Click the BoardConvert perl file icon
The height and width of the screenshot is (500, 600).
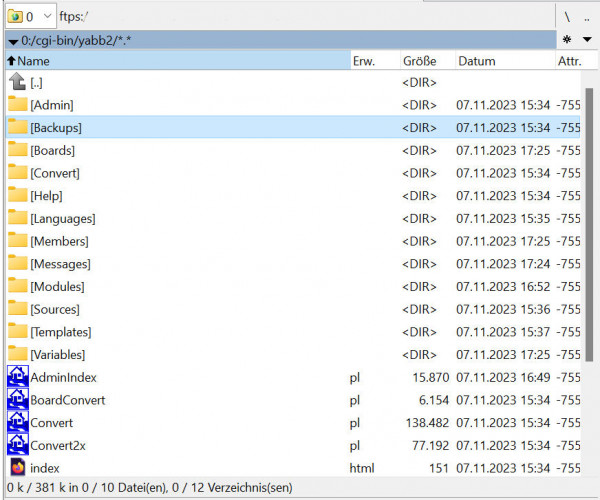click(18, 399)
